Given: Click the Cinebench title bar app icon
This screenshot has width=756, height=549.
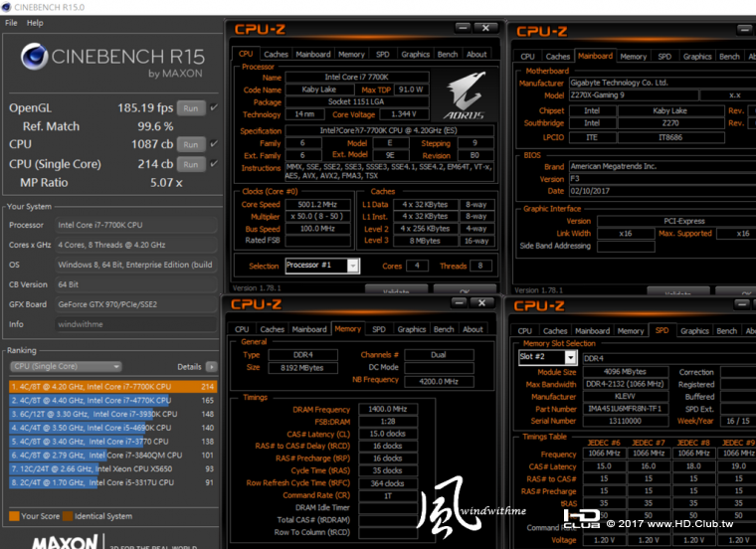Looking at the screenshot, I should [x=7, y=7].
